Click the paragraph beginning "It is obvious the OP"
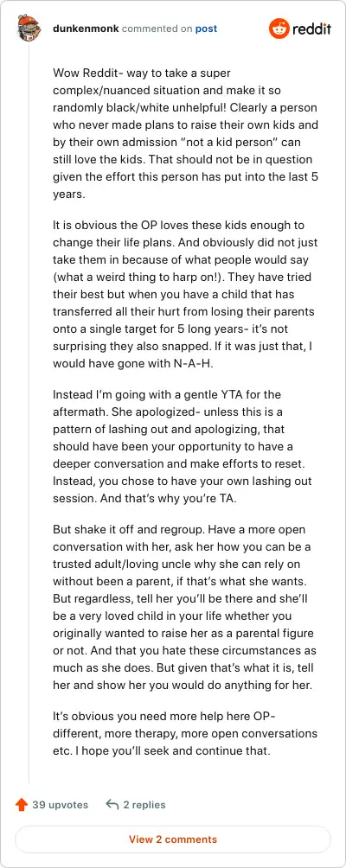The image size is (346, 868). click(x=185, y=295)
